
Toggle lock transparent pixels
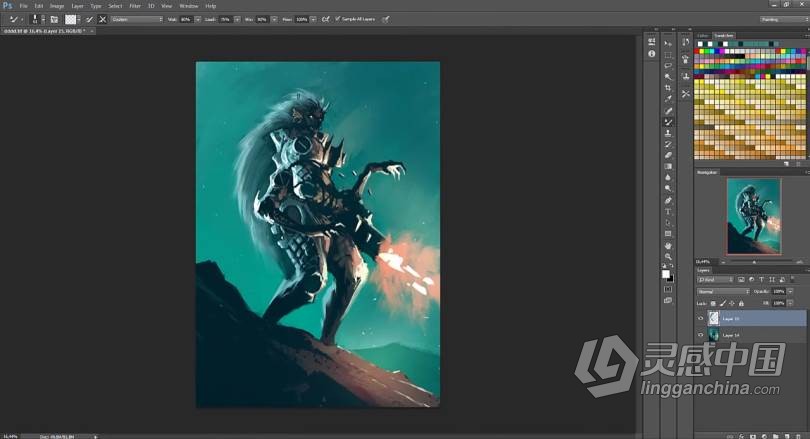tap(713, 304)
